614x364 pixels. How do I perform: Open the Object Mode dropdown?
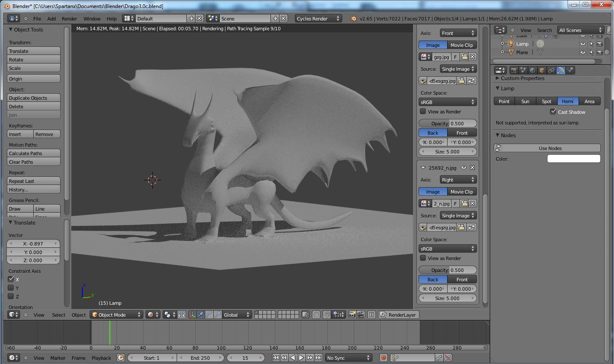pos(116,315)
